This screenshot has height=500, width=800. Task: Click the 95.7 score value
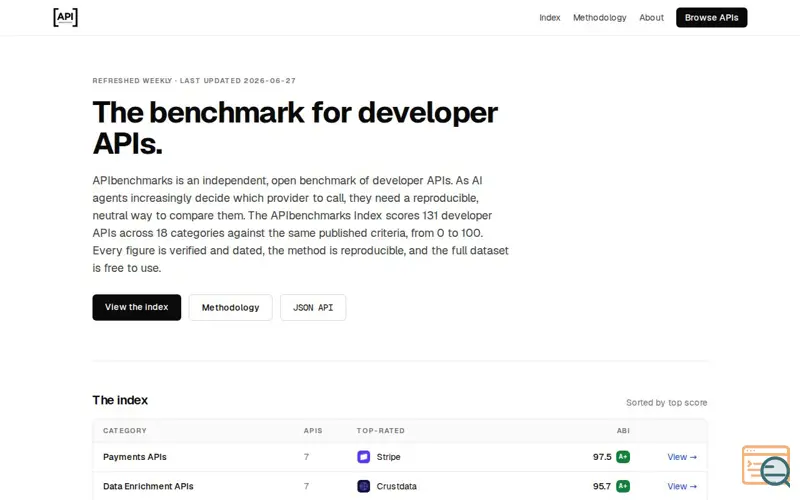pyautogui.click(x=602, y=486)
